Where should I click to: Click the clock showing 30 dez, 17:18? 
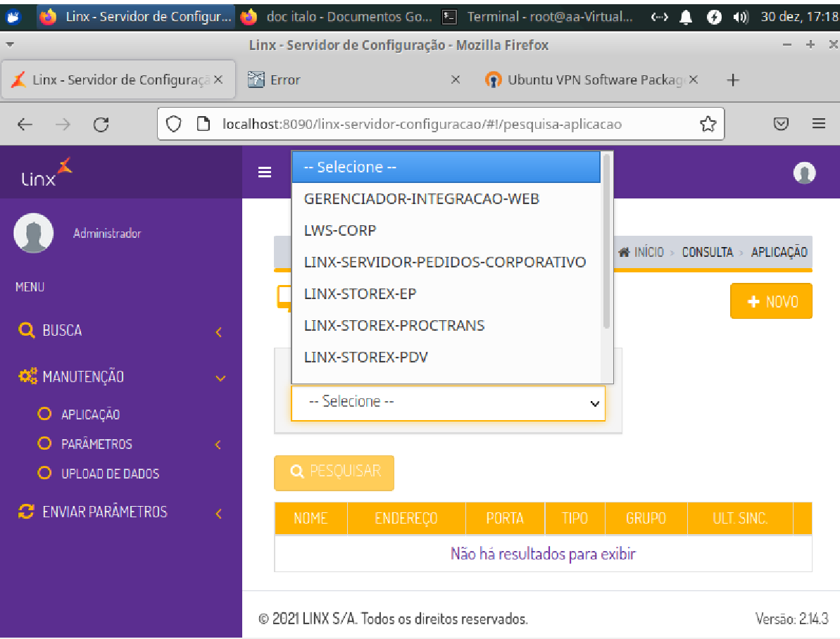799,17
